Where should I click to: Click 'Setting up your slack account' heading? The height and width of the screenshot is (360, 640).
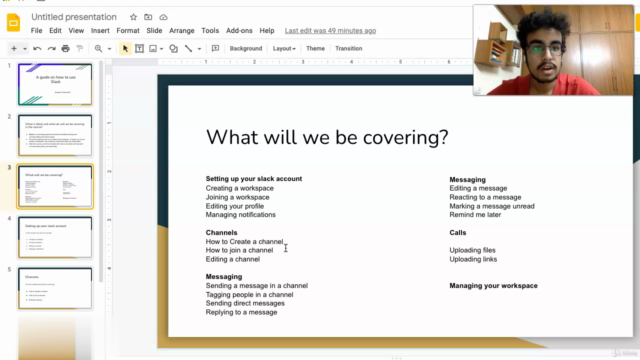(x=254, y=179)
